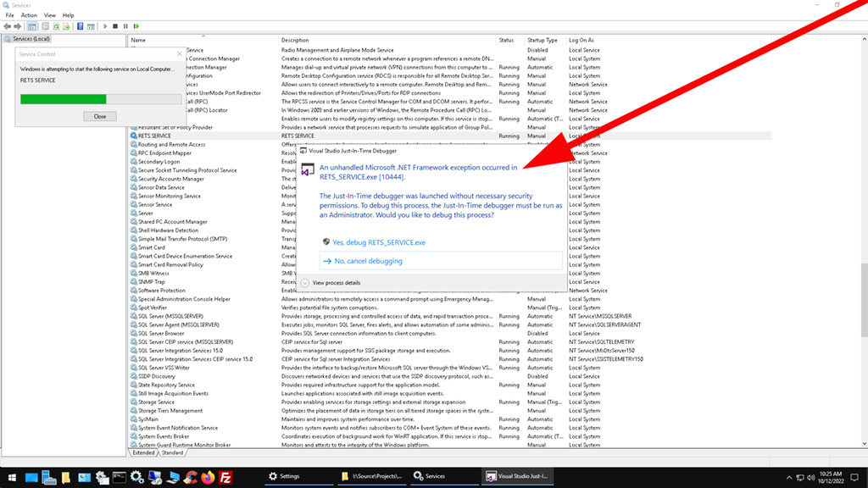Sort list by Startup Type column header

point(542,40)
